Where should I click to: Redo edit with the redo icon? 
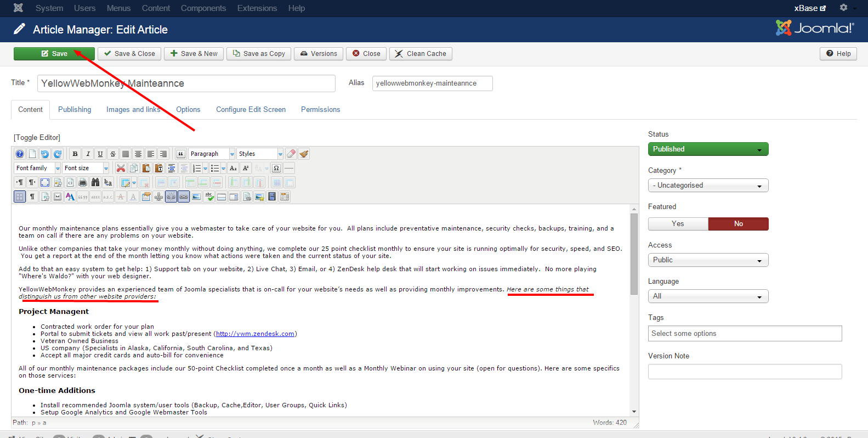click(x=58, y=154)
